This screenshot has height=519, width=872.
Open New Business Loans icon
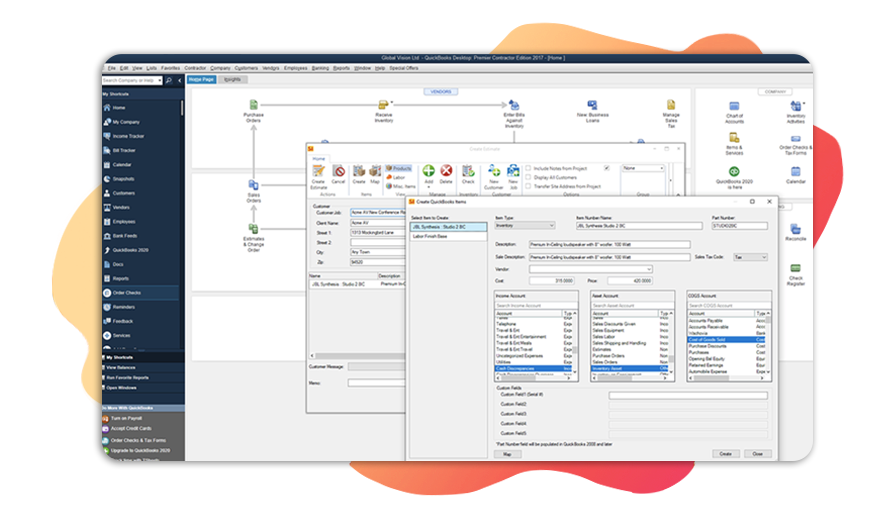point(592,105)
